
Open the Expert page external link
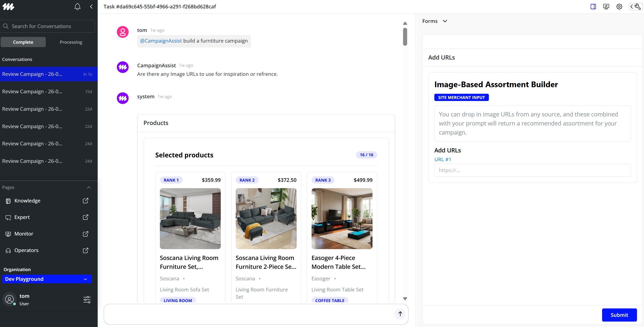(86, 217)
